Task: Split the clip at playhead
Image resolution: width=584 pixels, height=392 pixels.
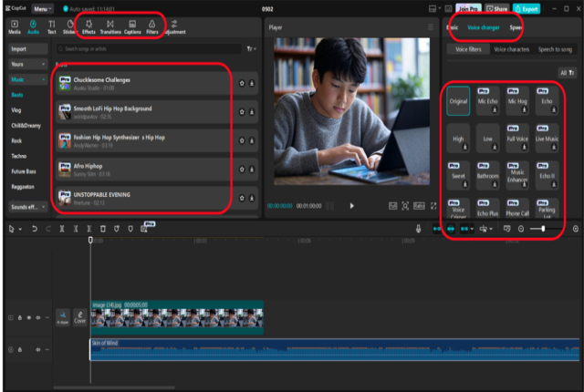Action: [62, 229]
